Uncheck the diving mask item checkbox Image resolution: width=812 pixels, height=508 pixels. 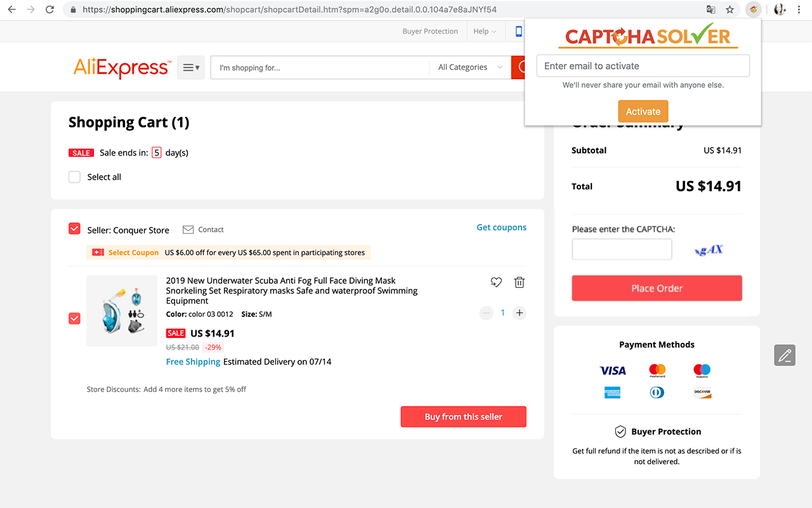tap(75, 318)
